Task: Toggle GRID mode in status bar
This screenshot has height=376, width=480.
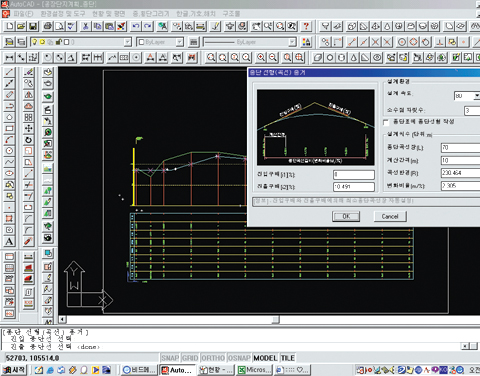Action: click(190, 358)
